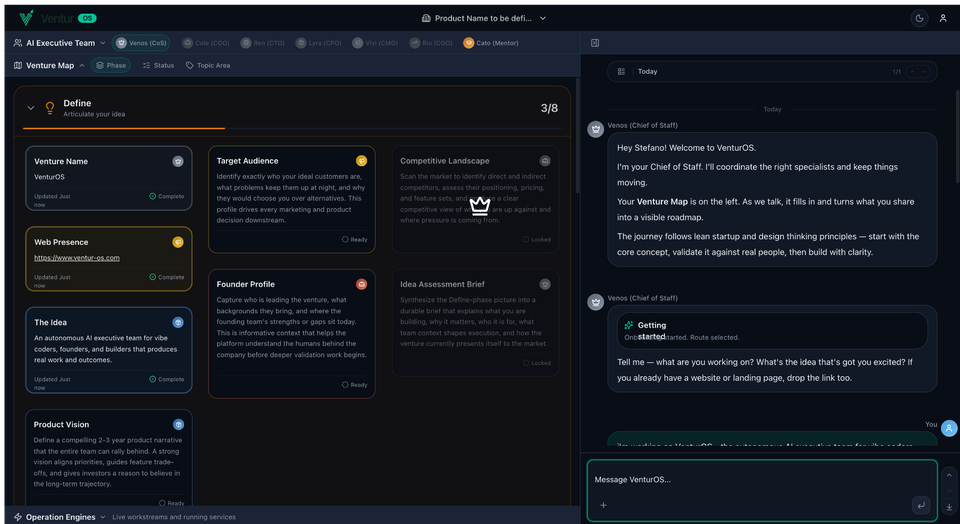The height and width of the screenshot is (524, 960).
Task: Select the Venos (CoS) agent chip
Action: [x=142, y=43]
